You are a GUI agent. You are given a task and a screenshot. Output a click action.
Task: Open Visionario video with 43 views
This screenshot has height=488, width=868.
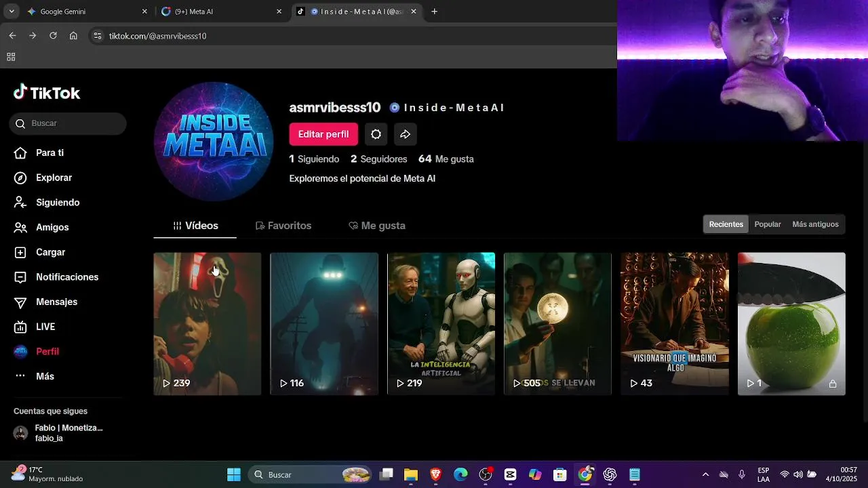point(675,324)
